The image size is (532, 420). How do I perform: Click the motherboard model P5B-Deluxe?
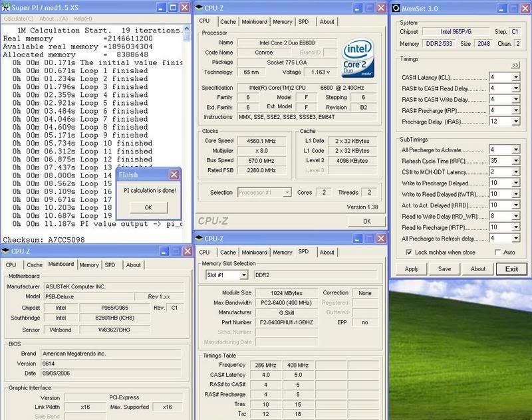click(88, 296)
